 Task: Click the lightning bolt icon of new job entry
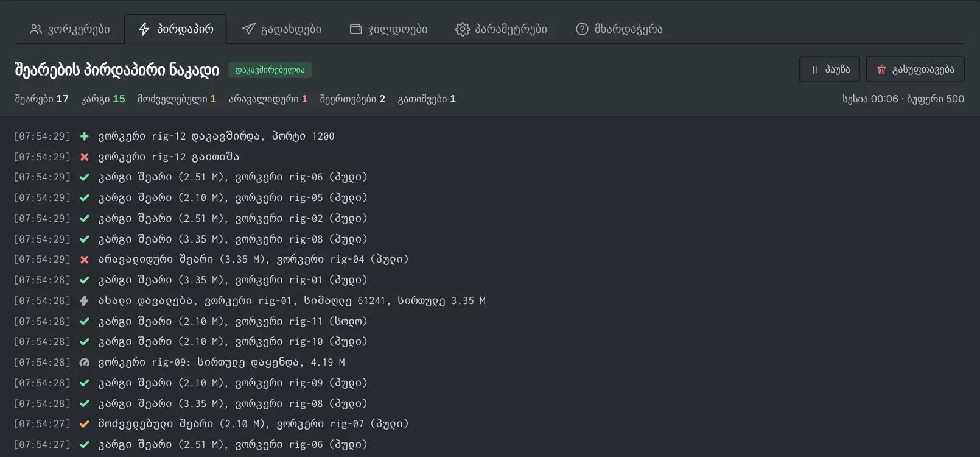click(x=85, y=301)
